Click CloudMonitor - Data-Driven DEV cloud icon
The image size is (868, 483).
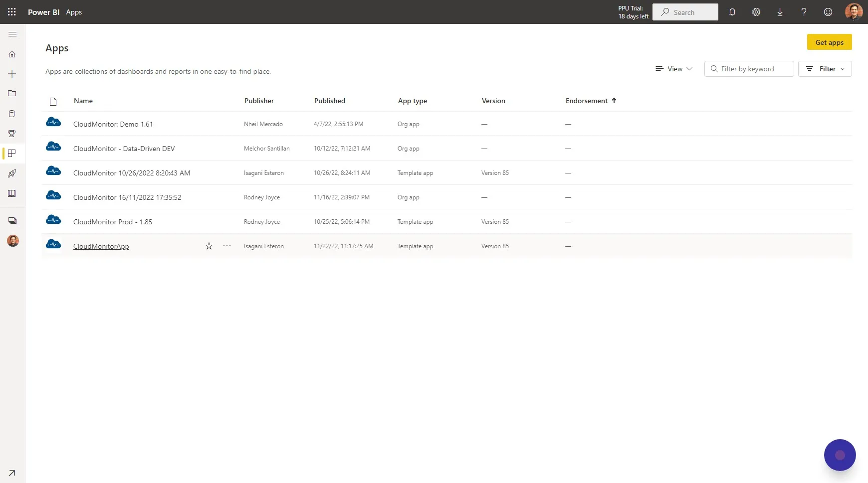click(x=53, y=147)
